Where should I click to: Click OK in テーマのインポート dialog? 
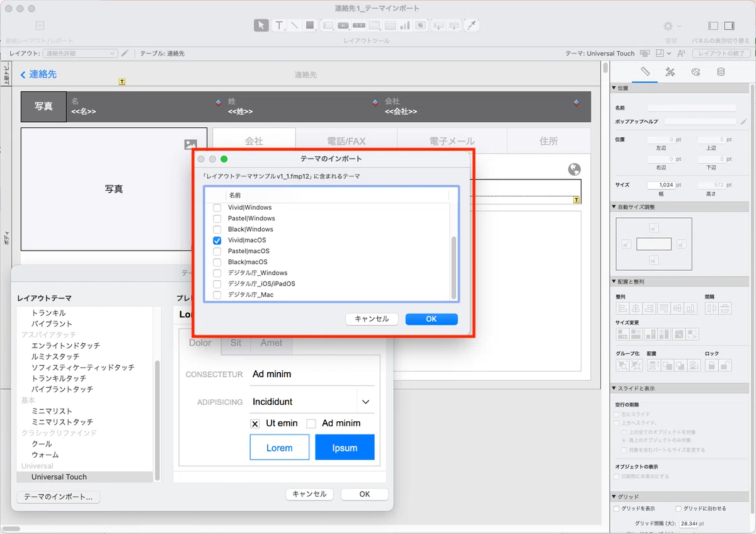432,319
